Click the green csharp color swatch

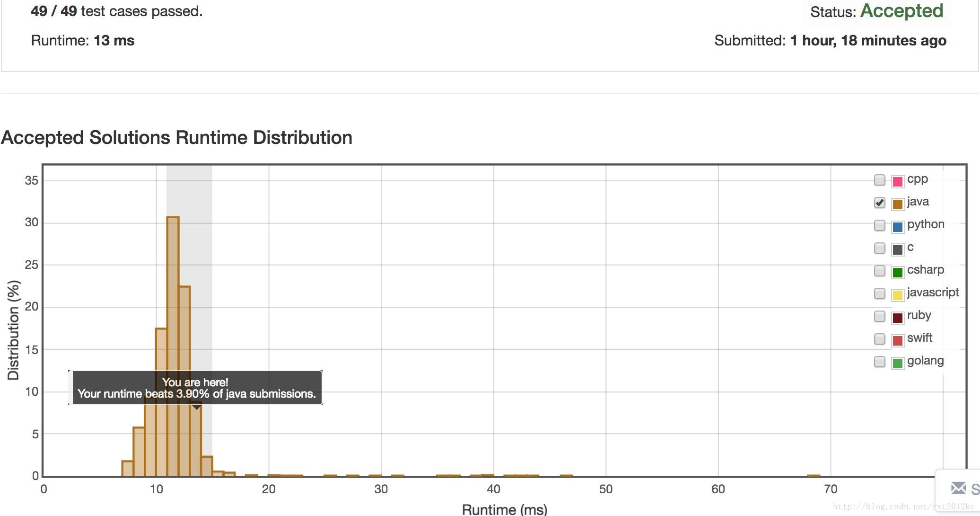point(897,272)
